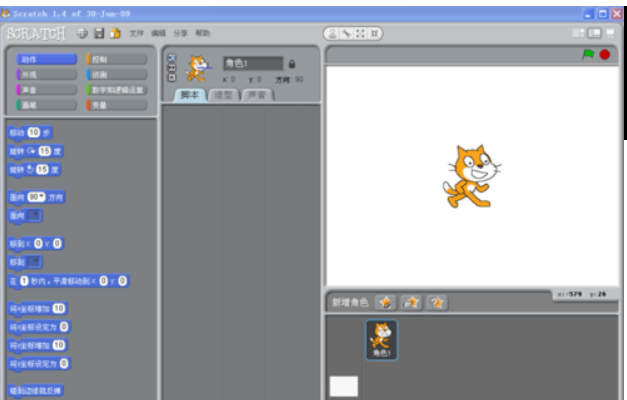This screenshot has height=400, width=627.
Task: Select the Duplicate stamp tool
Action: [332, 34]
